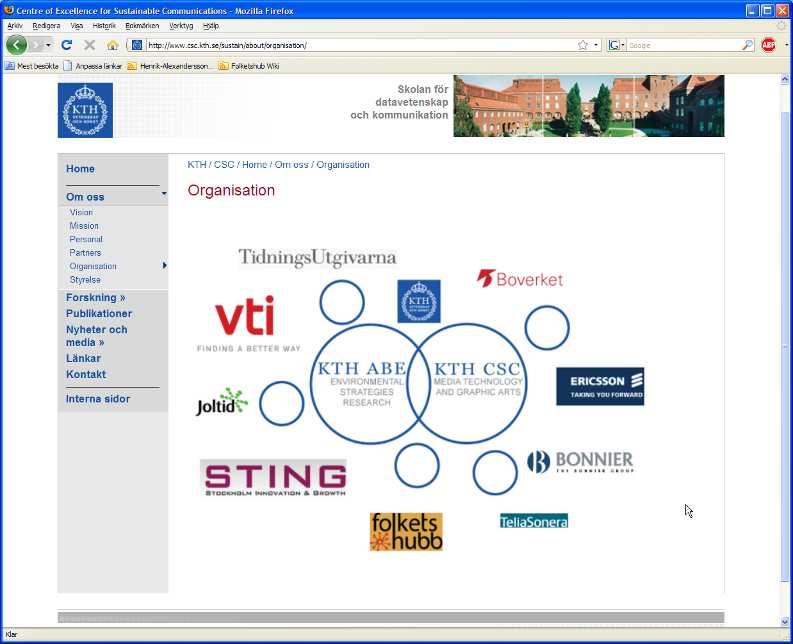Click the folkets hubb logo

[406, 532]
